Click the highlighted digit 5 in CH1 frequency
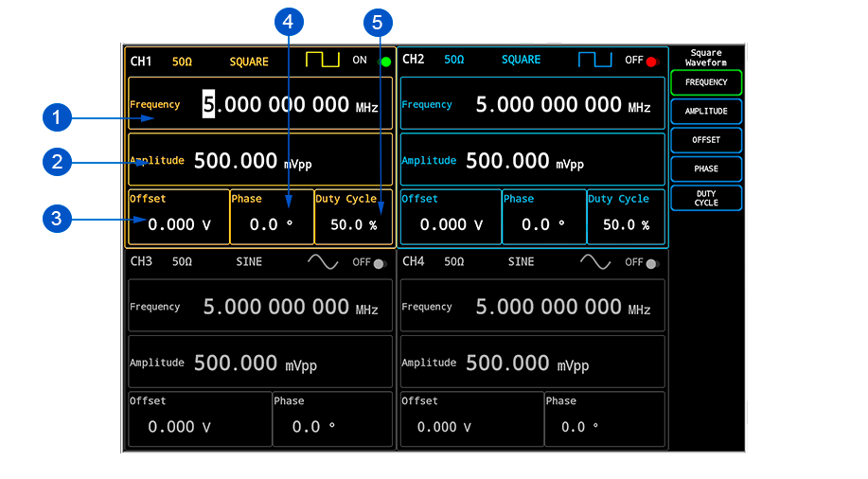 [x=208, y=104]
